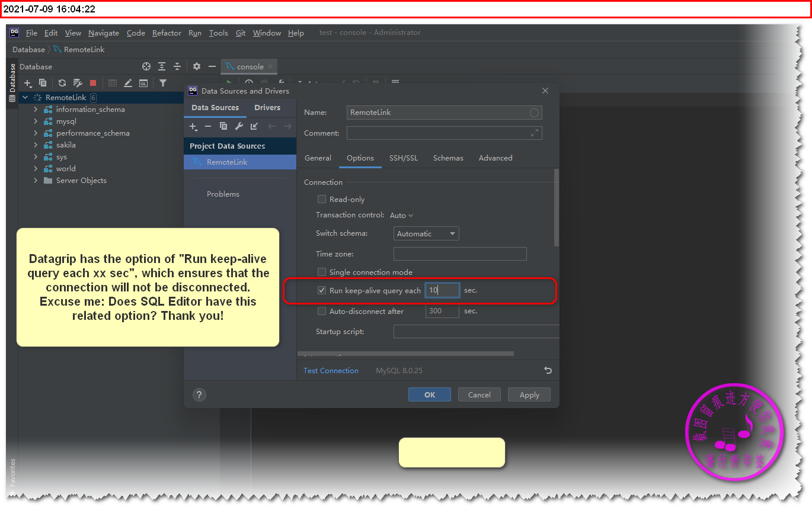Click the dialog vertical scrollbar
This screenshot has height=510, width=812.
pyautogui.click(x=556, y=207)
